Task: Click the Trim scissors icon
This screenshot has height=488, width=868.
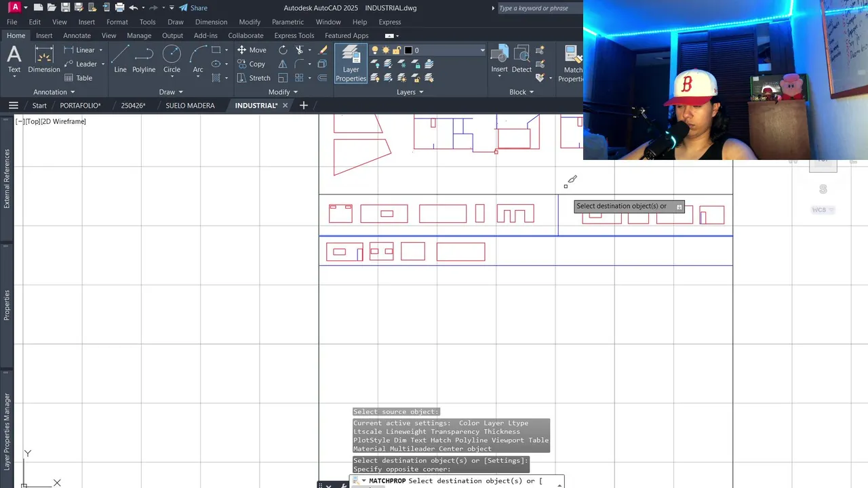Action: coord(299,50)
